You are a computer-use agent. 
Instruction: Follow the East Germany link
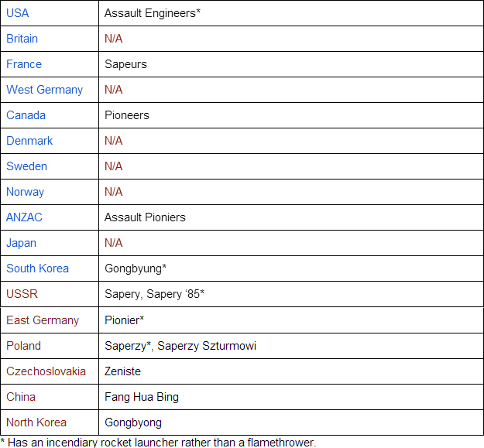(x=43, y=320)
